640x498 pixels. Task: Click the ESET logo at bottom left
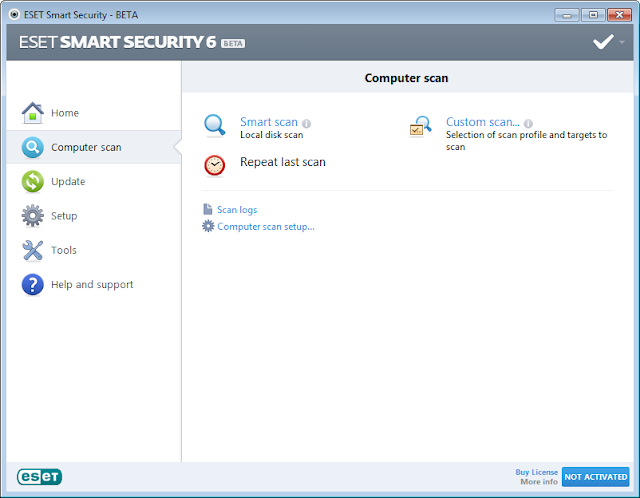click(40, 477)
